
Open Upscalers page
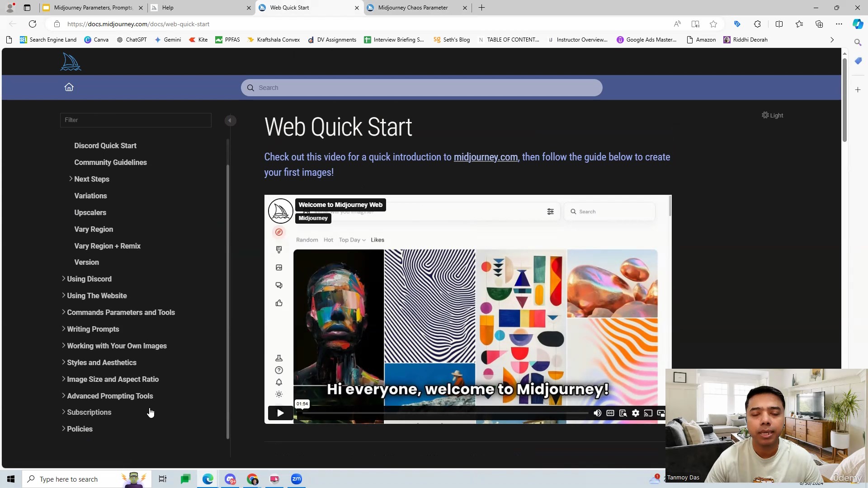90,212
